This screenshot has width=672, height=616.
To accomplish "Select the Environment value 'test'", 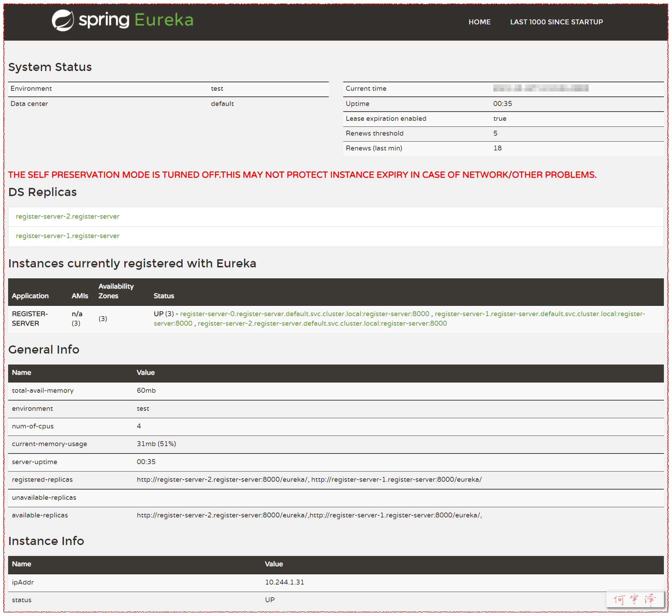I will 217,89.
